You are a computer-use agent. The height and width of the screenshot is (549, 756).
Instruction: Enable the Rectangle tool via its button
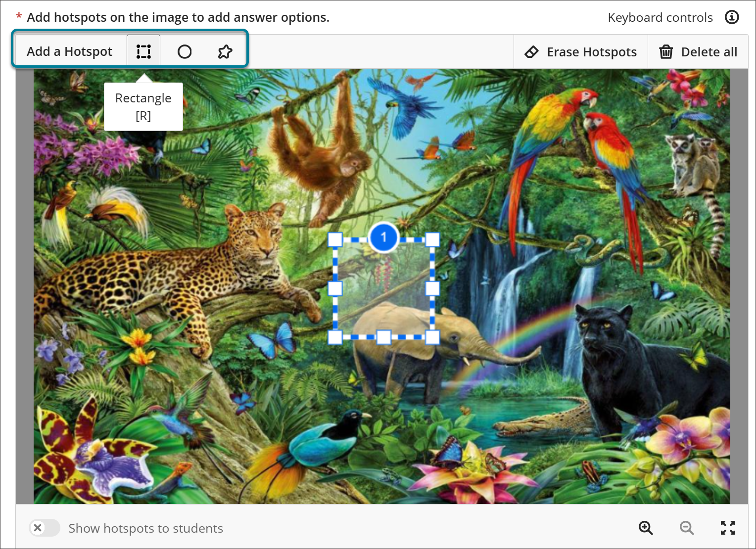click(x=143, y=50)
